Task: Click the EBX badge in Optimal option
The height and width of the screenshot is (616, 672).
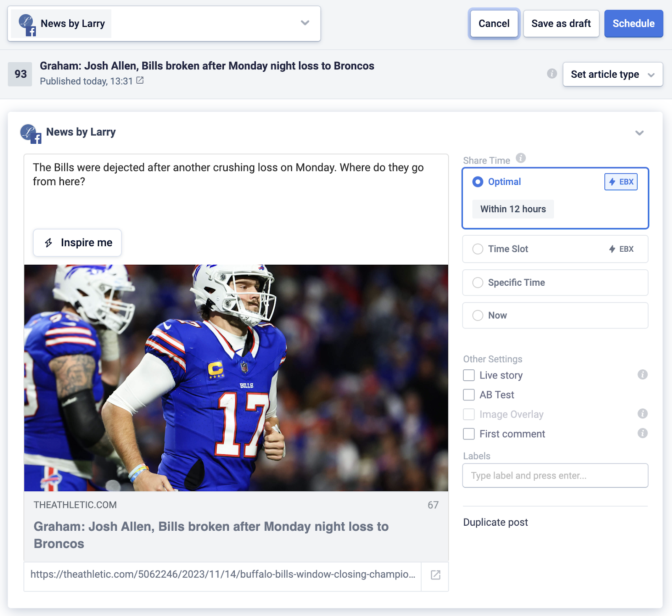Action: 621,182
